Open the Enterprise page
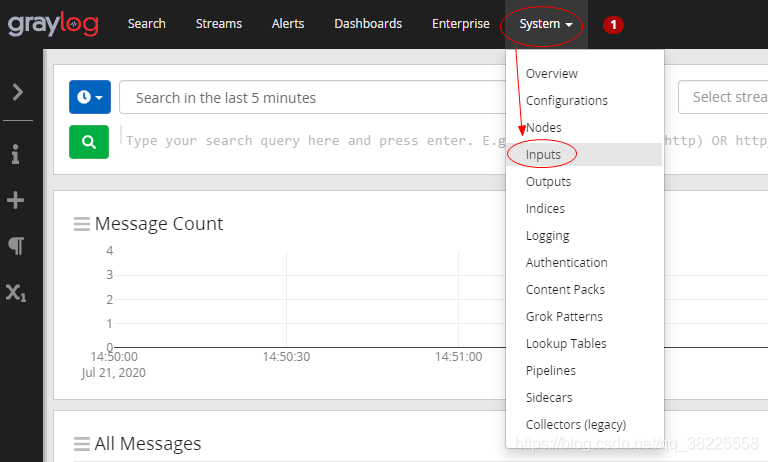 click(x=460, y=24)
